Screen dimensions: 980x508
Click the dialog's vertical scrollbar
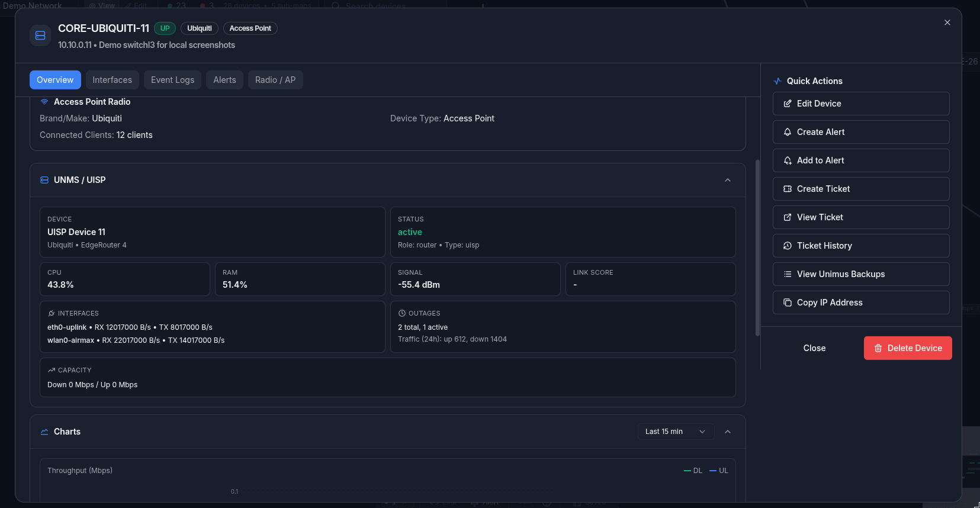click(x=757, y=248)
